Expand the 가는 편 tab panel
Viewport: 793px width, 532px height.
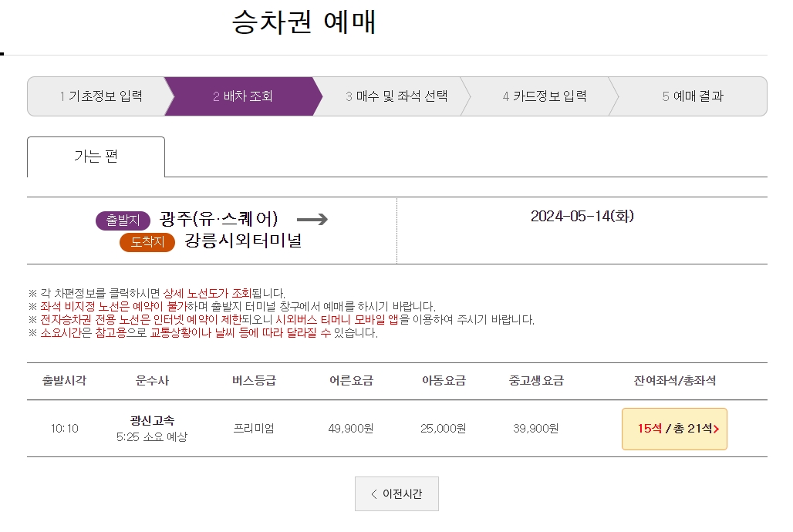[96, 156]
